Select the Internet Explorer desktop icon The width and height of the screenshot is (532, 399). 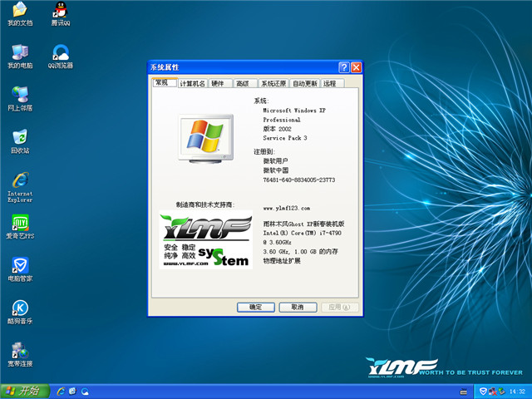[20, 187]
